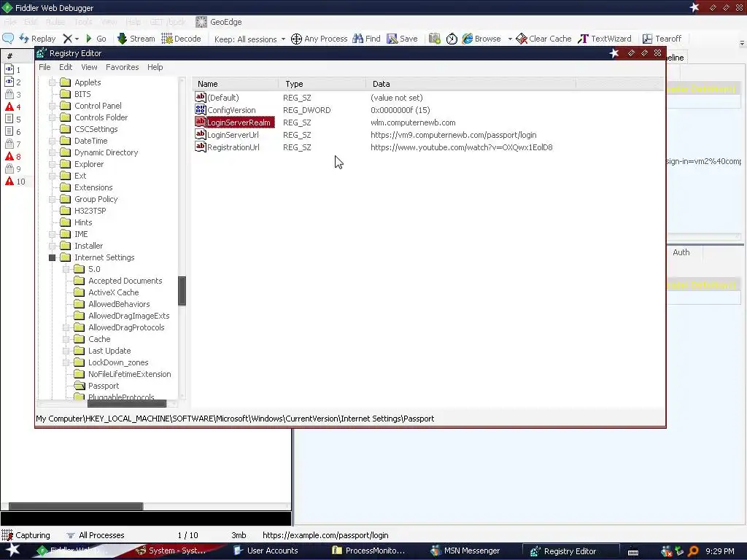
Task: Click the Decode toolbar icon
Action: (167, 39)
